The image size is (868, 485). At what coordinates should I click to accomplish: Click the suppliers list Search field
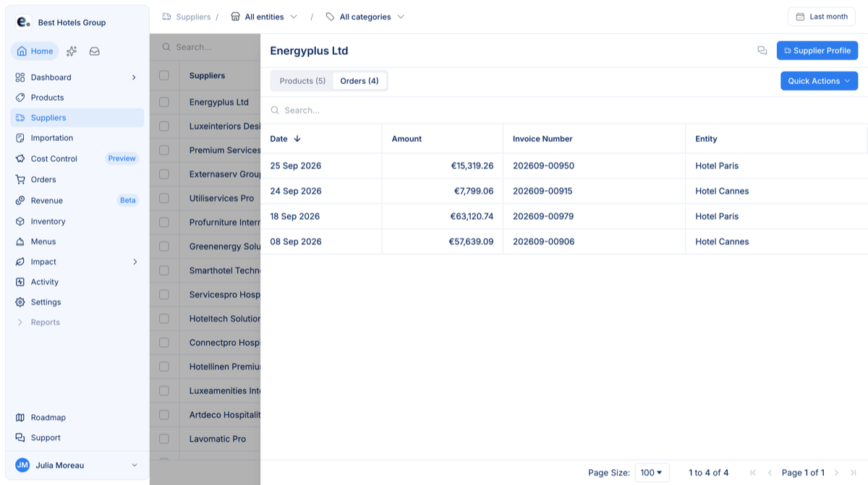point(205,47)
